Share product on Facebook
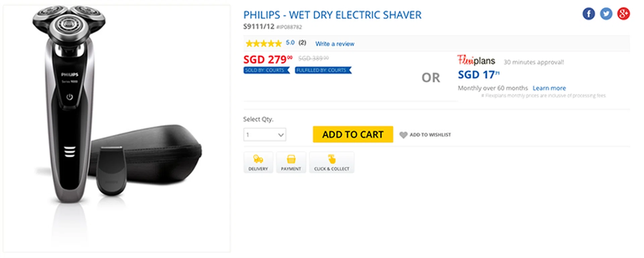Image resolution: width=644 pixels, height=258 pixels. (x=589, y=14)
